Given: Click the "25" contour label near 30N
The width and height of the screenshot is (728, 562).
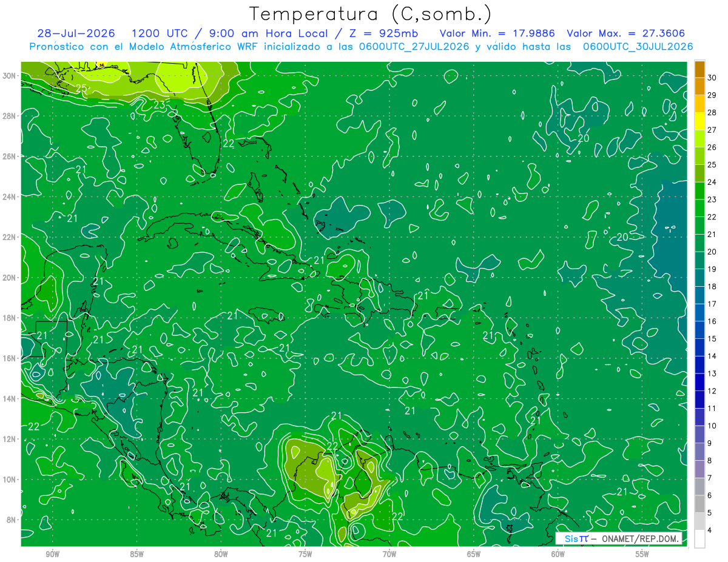Looking at the screenshot, I should [x=82, y=88].
